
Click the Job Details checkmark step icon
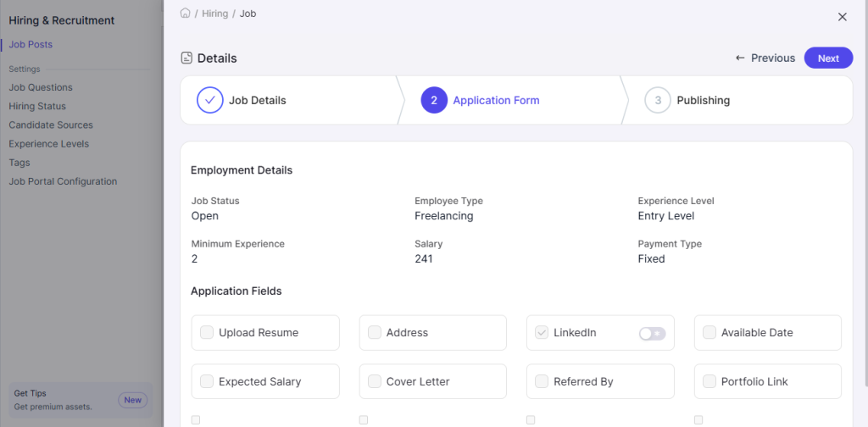210,100
